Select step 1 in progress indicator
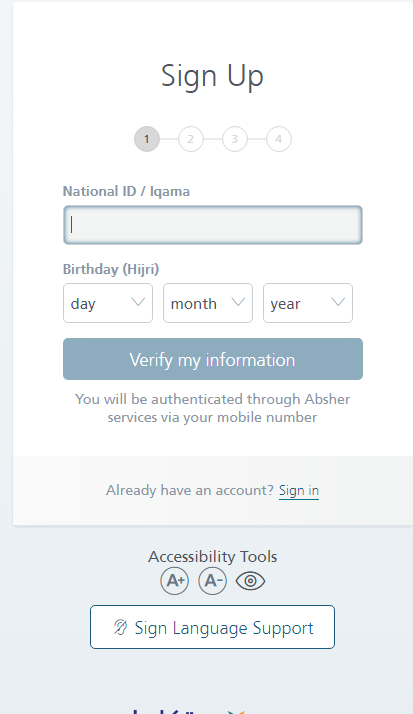This screenshot has width=413, height=714. tap(147, 139)
